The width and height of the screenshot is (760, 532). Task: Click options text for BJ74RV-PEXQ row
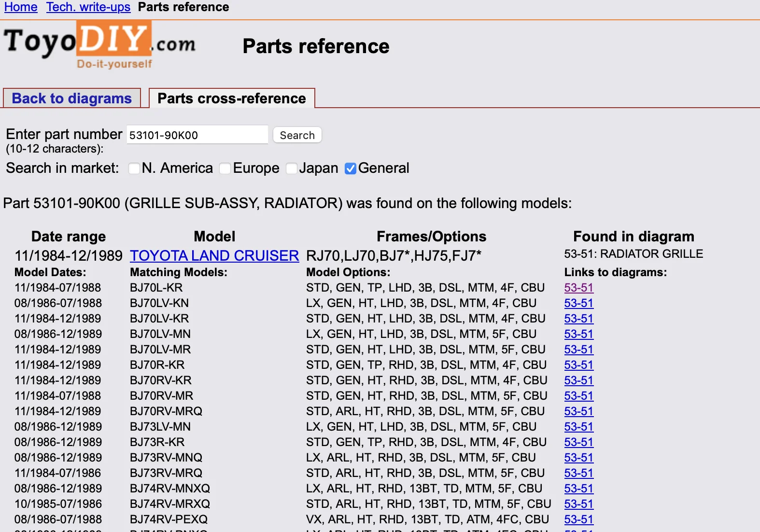click(x=427, y=519)
